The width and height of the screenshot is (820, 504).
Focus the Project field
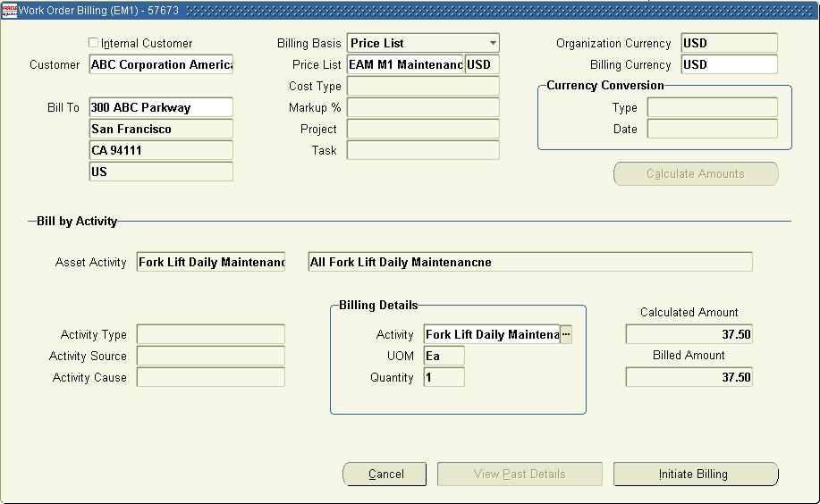point(423,129)
